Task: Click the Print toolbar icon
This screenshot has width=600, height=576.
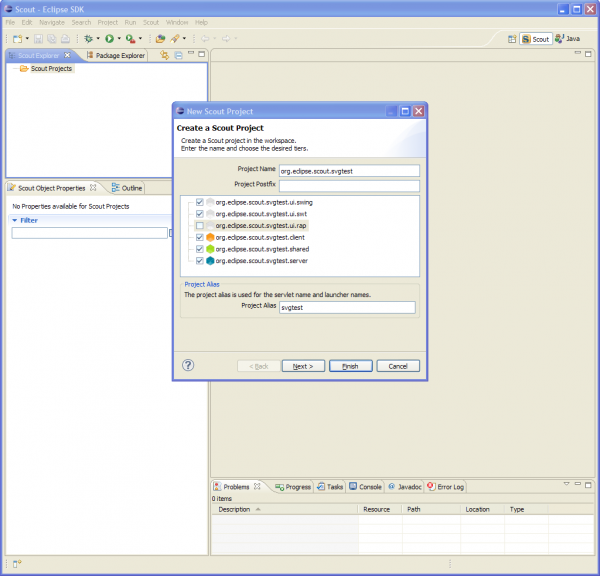Action: (x=65, y=39)
